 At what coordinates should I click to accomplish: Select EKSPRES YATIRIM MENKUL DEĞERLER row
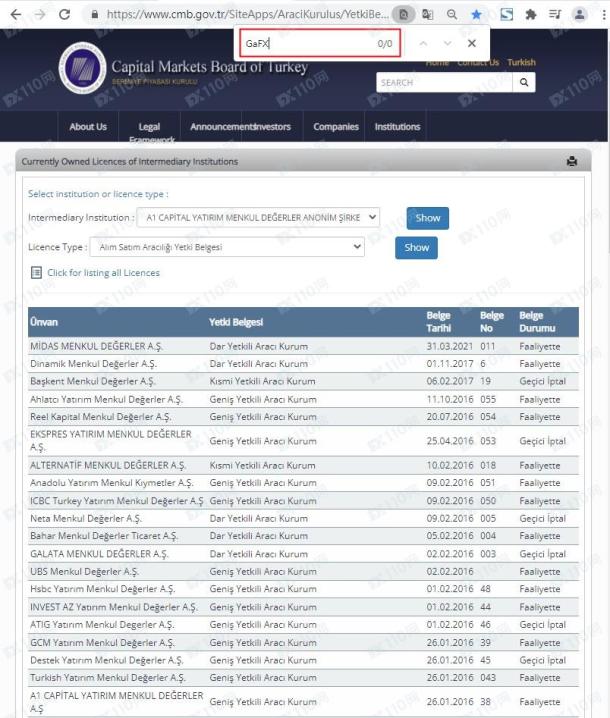[303, 441]
